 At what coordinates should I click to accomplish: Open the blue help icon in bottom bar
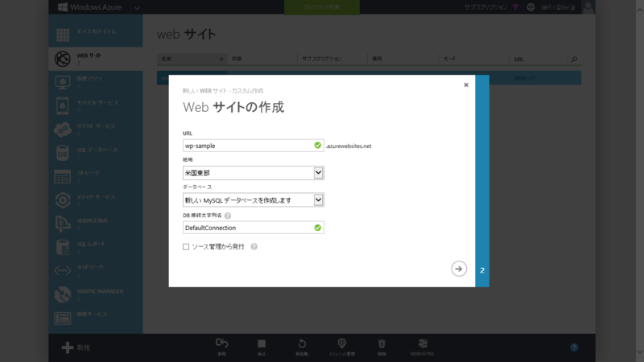click(x=574, y=348)
